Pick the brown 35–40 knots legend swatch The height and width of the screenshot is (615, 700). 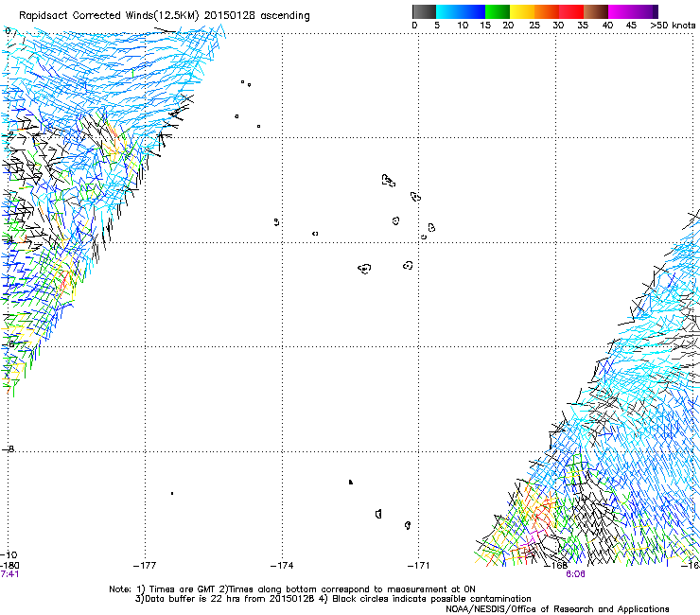[x=596, y=11]
